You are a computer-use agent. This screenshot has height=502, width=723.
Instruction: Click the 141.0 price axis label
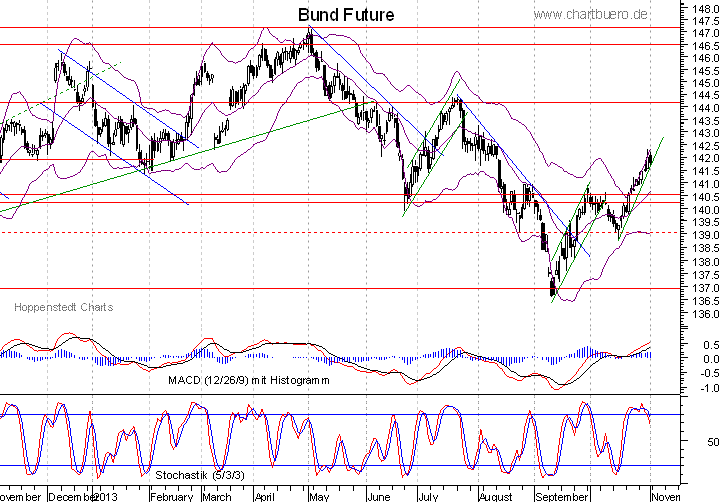pyautogui.click(x=705, y=184)
